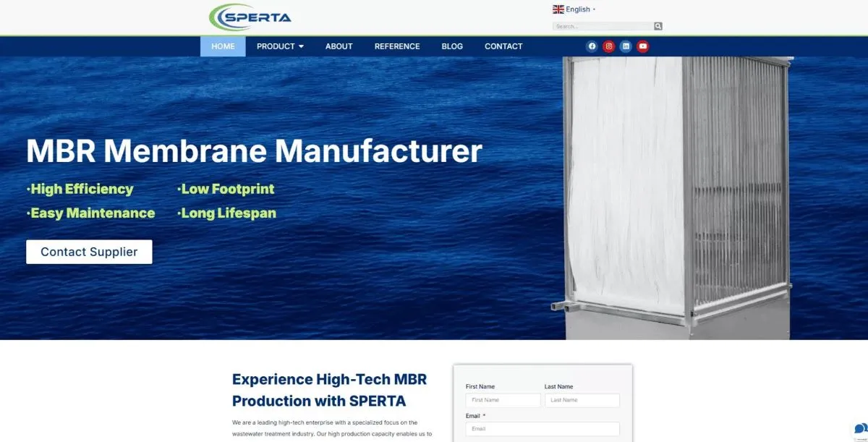The image size is (868, 442).
Task: Visit SPERTA's LinkedIn profile icon
Action: [626, 46]
